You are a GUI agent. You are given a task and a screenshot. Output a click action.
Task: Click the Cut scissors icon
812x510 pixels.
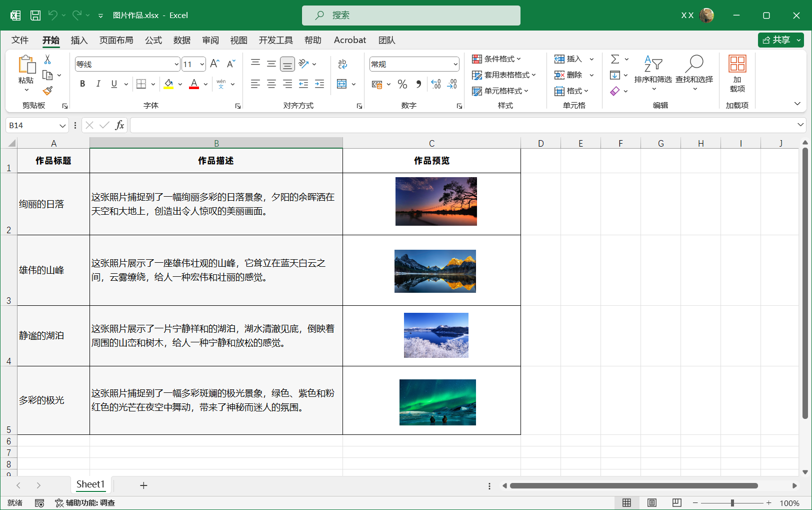click(x=47, y=60)
